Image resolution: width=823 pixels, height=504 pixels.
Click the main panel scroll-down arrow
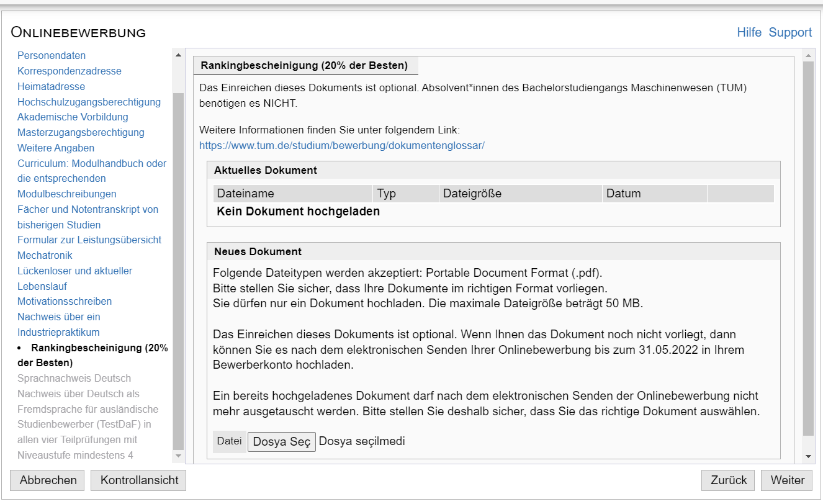pyautogui.click(x=807, y=456)
